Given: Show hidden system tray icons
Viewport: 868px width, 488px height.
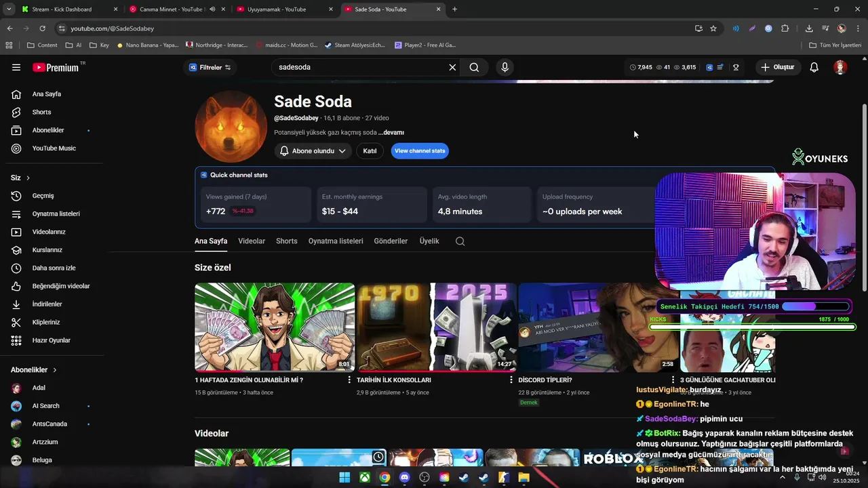Looking at the screenshot, I should 782,477.
